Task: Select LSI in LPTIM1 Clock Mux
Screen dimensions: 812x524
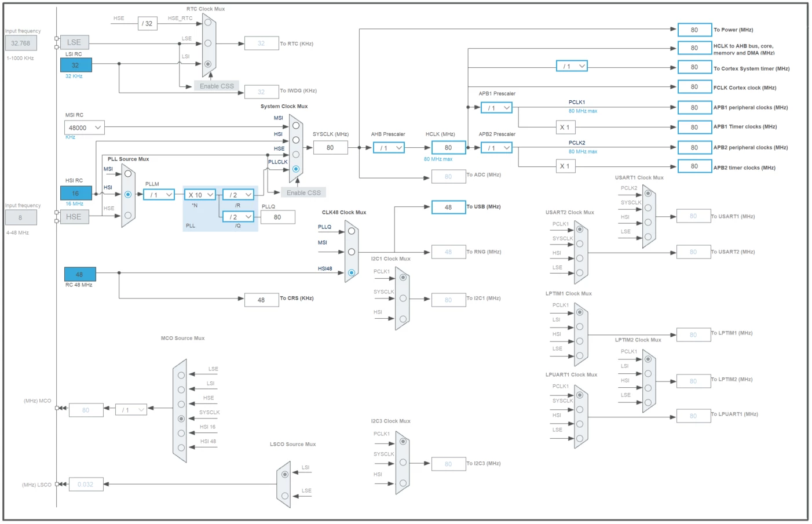Action: (x=580, y=326)
